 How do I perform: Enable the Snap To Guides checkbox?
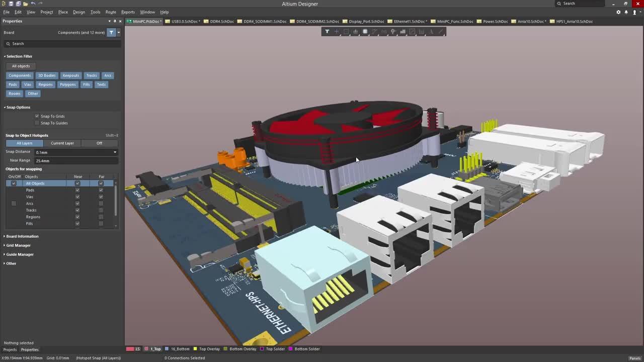[37, 123]
